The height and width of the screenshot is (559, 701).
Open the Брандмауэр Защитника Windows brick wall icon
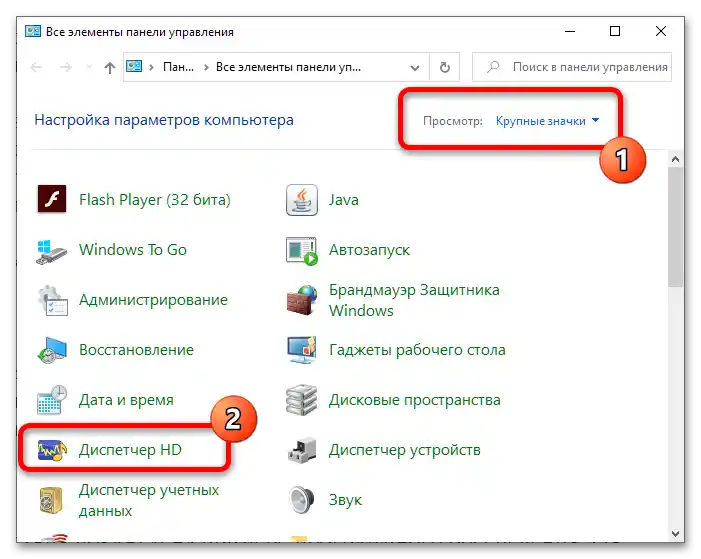click(x=302, y=300)
